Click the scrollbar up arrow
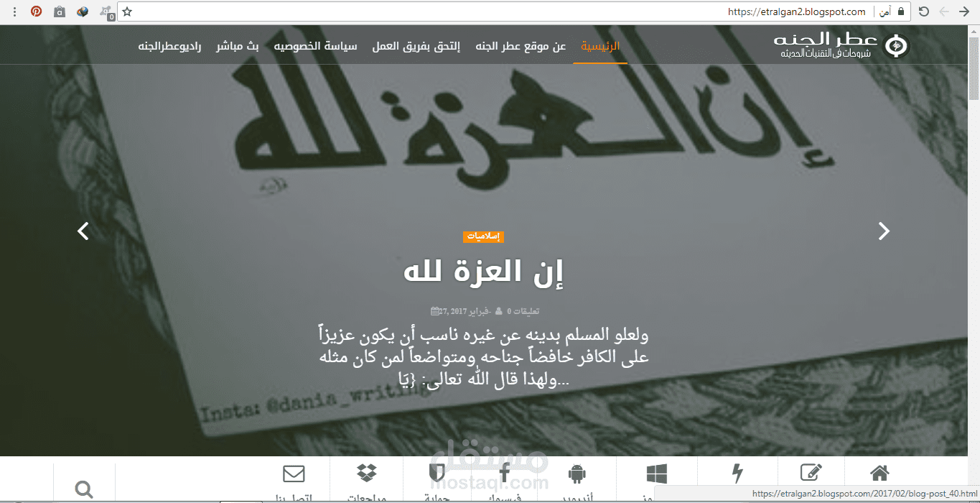 [x=974, y=31]
